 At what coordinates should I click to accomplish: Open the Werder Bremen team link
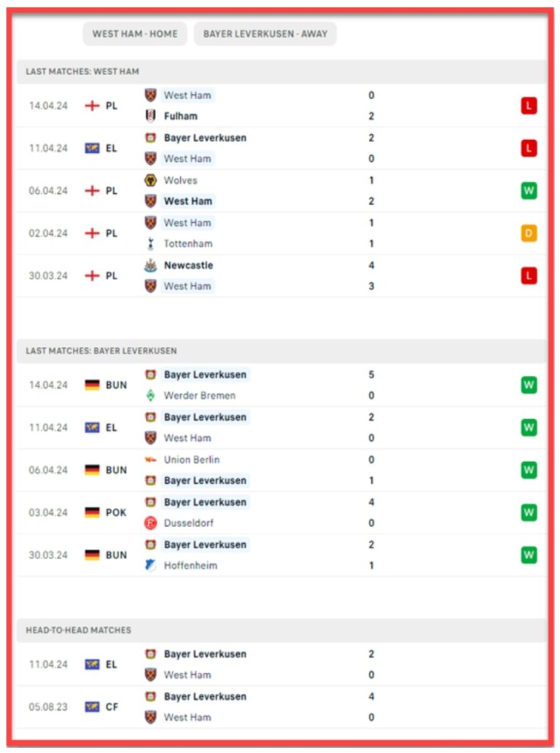click(199, 395)
